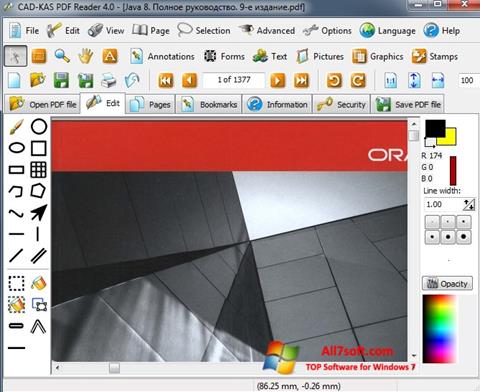Viewport: 480px width, 392px height.
Task: Click the horizontal scrollbar thumb
Action: pyautogui.click(x=114, y=368)
